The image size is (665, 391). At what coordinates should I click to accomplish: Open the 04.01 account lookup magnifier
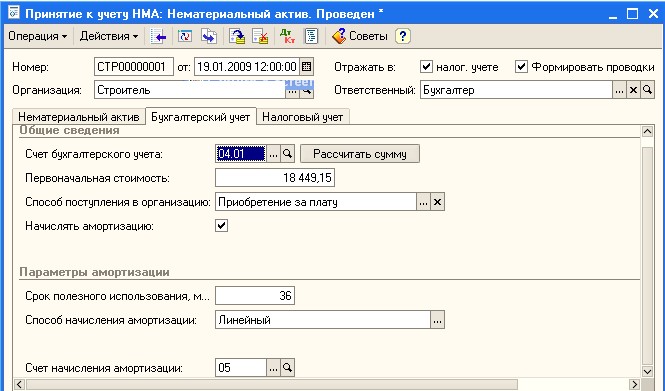coord(287,154)
